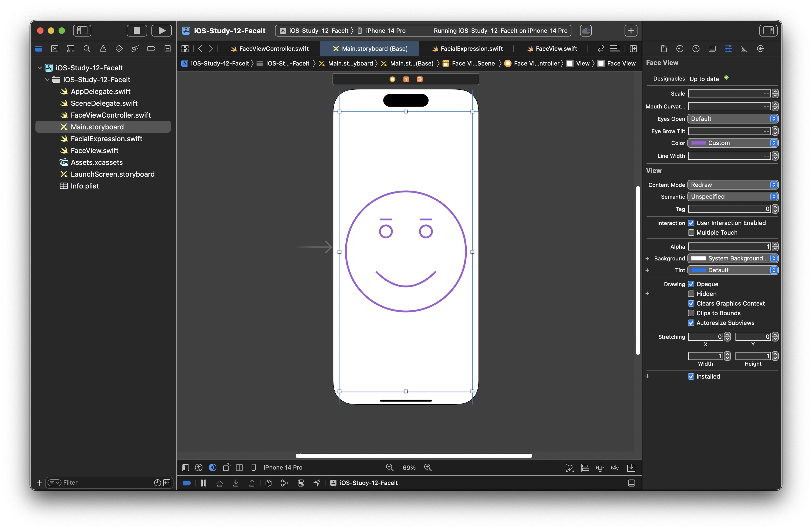Image resolution: width=812 pixels, height=530 pixels.
Task: Switch to the FaceView.swift tab
Action: pos(556,49)
